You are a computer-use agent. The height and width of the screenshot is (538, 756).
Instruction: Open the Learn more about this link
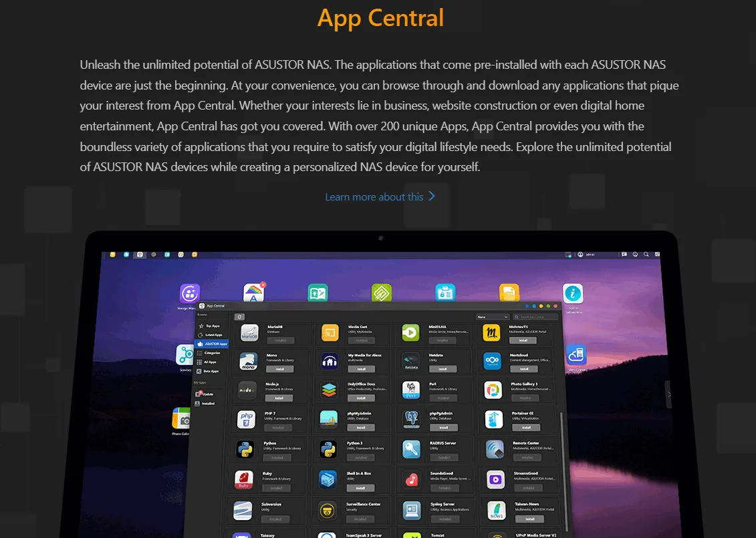click(x=380, y=196)
